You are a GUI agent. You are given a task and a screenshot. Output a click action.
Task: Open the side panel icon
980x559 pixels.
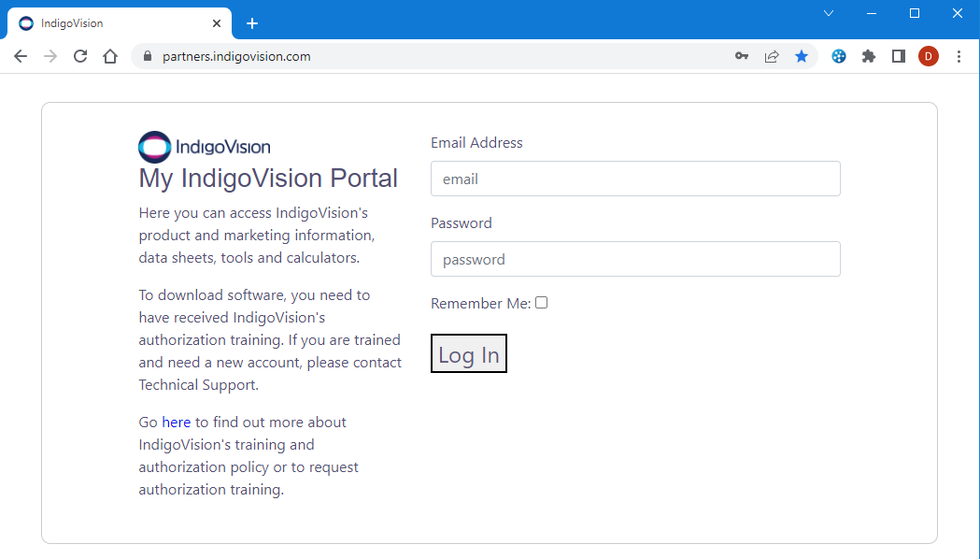point(898,56)
